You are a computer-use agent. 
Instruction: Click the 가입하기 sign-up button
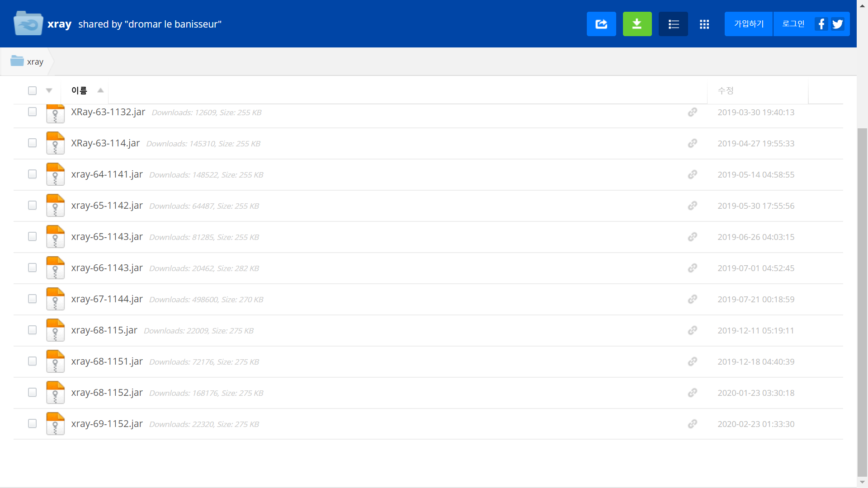749,24
